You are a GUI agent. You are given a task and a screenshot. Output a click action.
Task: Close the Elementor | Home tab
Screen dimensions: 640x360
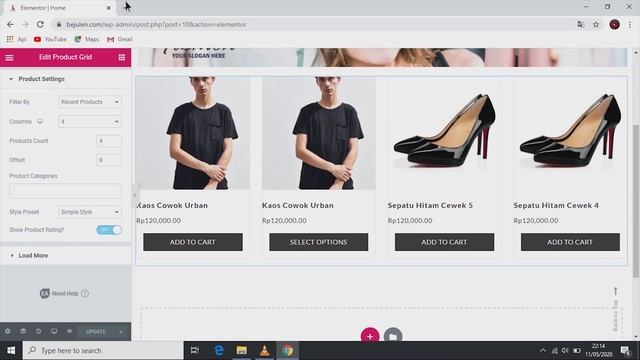click(x=109, y=8)
